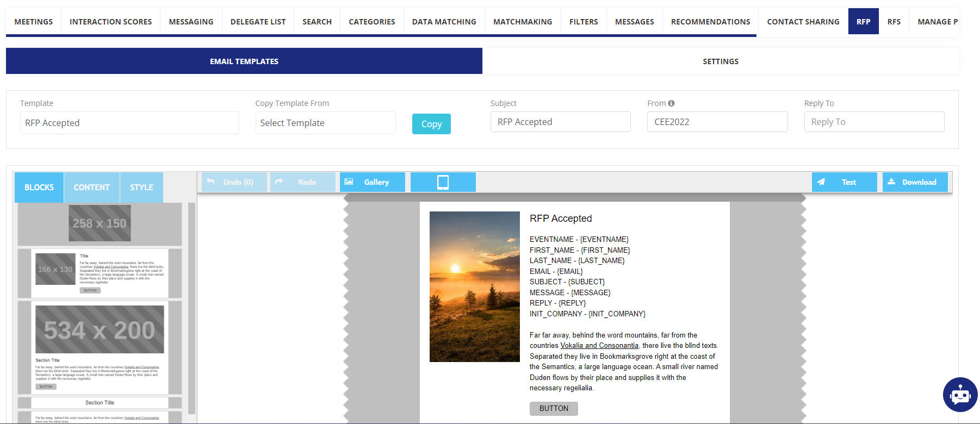Screen dimensions: 980x424
Task: Select the 534 x 200 image block
Action: click(x=100, y=330)
